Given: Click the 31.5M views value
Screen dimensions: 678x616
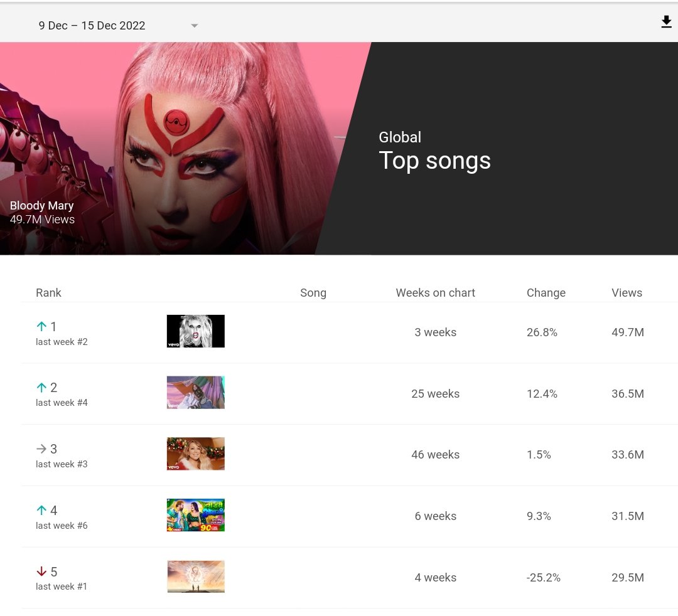Looking at the screenshot, I should point(627,516).
